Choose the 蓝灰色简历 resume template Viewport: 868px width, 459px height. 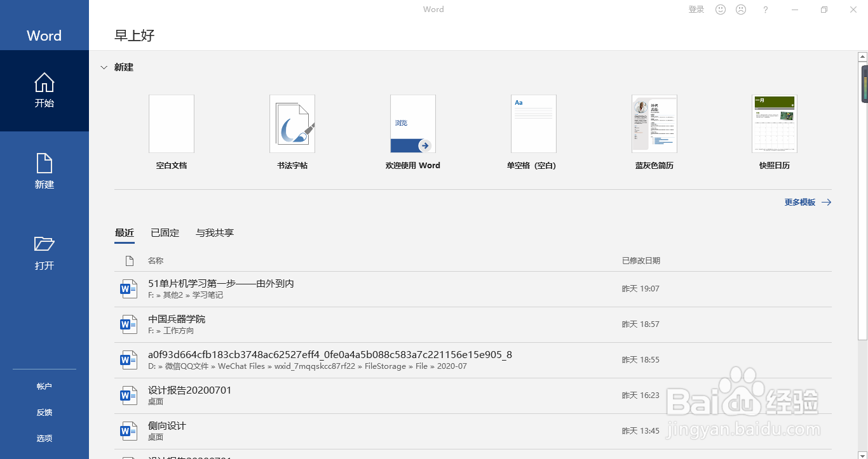(x=654, y=124)
